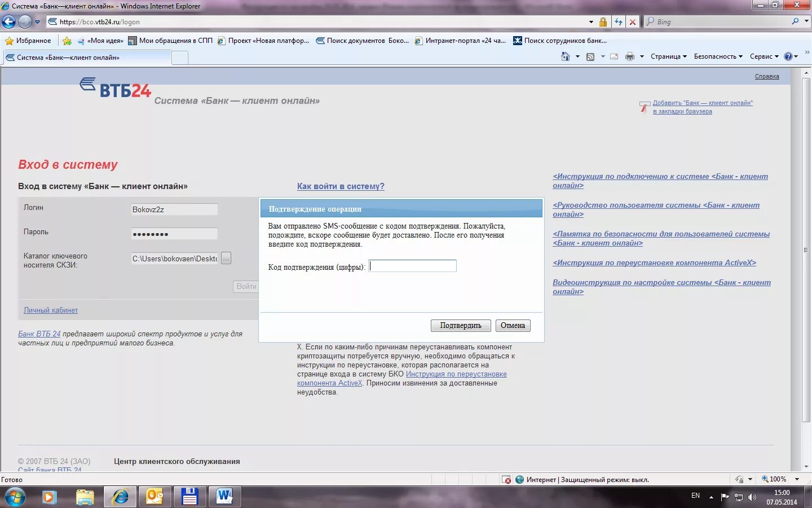Click the Справка link

click(767, 76)
